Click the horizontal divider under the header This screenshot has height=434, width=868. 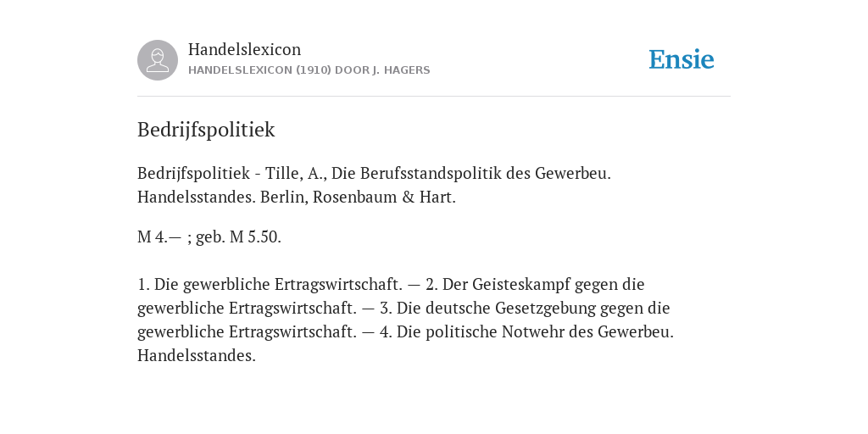[x=434, y=97]
